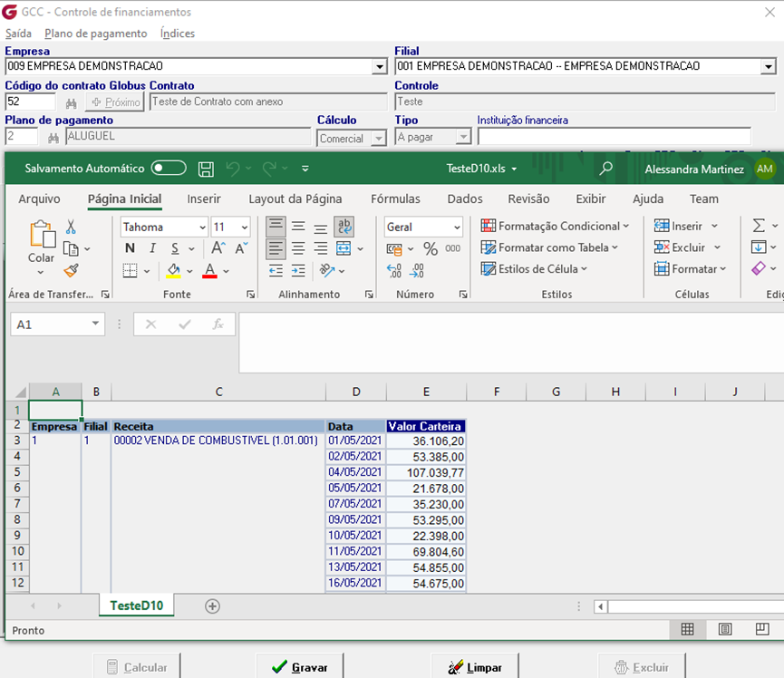Switch to Page Break Preview in status bar
Screen dimensions: 784x678
(762, 629)
